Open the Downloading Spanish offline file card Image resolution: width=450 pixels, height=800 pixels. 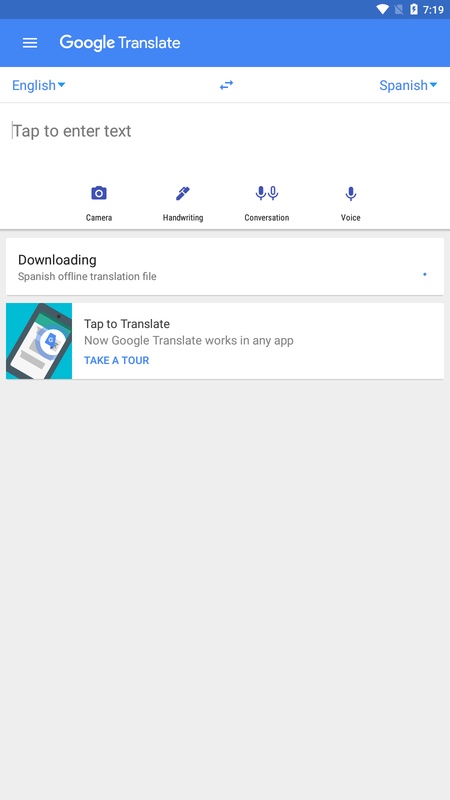tap(224, 267)
